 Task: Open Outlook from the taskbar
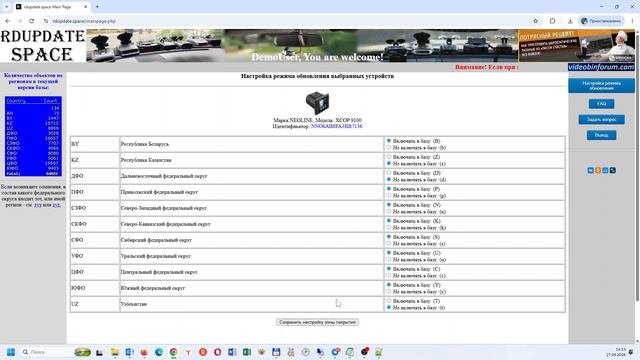point(129,352)
